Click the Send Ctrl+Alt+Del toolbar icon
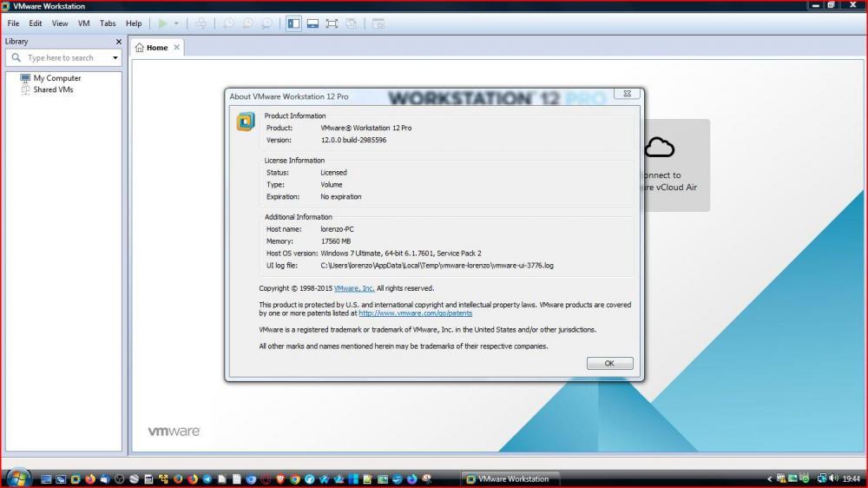 [x=201, y=23]
